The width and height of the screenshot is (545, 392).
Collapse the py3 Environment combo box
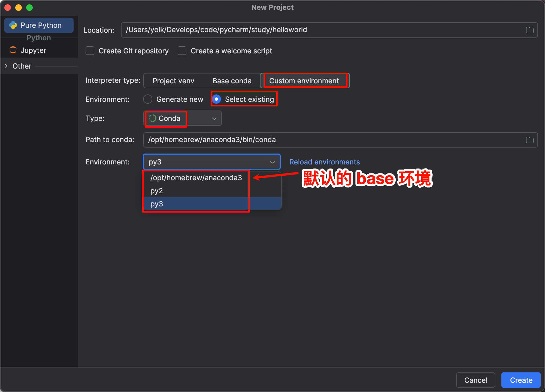click(x=272, y=162)
